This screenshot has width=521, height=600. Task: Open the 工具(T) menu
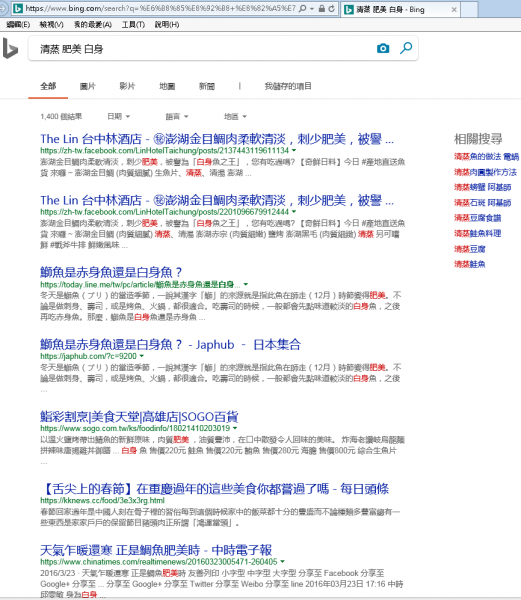[x=133, y=24]
